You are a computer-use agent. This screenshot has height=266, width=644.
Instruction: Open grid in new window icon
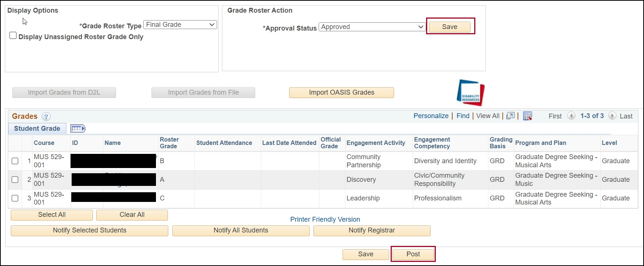point(510,116)
